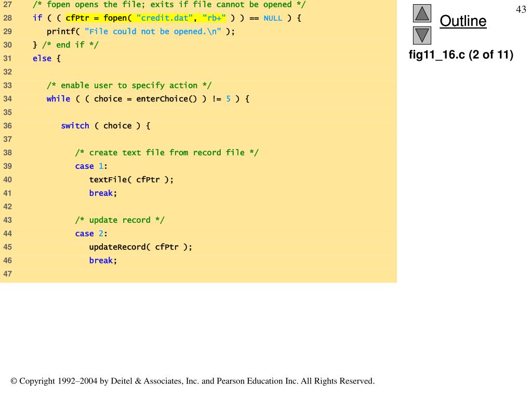This screenshot has height=399, width=532.
Task: Click line number 47
Action: [x=7, y=274]
